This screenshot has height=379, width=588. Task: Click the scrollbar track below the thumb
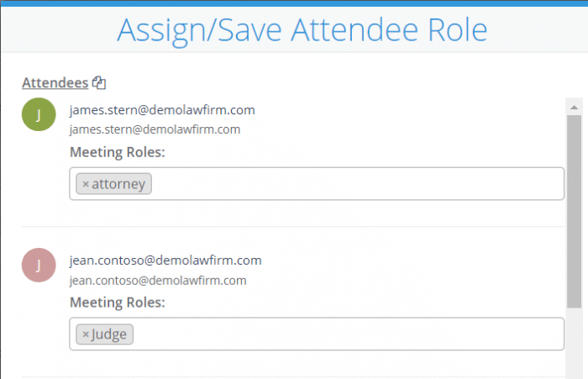click(x=574, y=344)
